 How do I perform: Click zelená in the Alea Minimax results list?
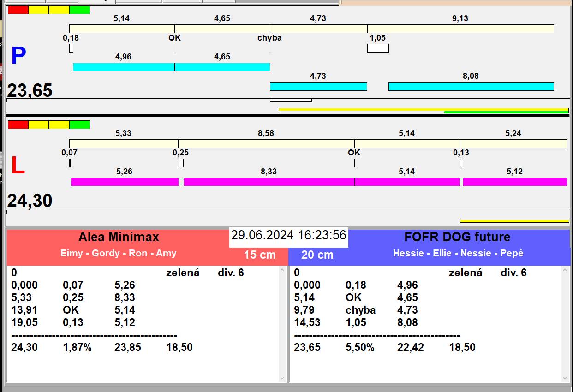tap(183, 273)
